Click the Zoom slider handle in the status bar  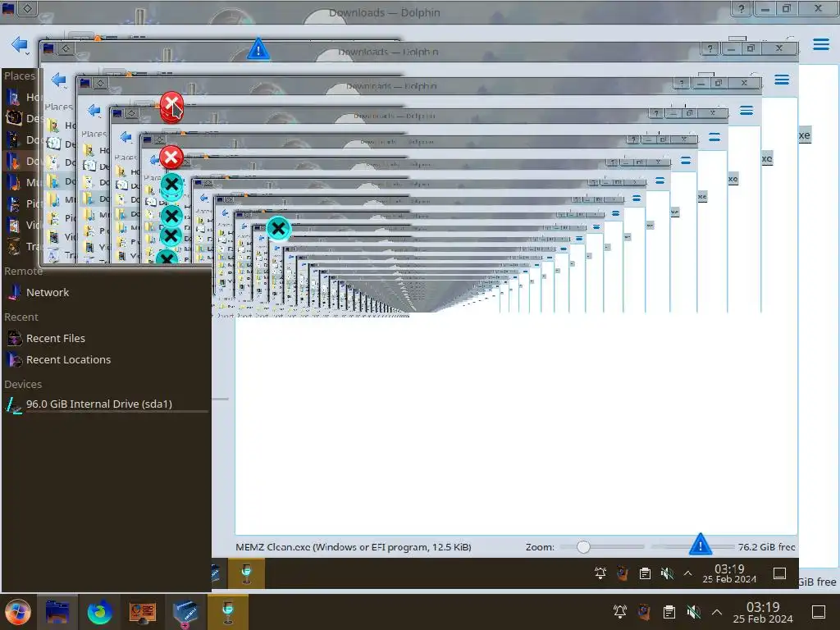point(583,547)
